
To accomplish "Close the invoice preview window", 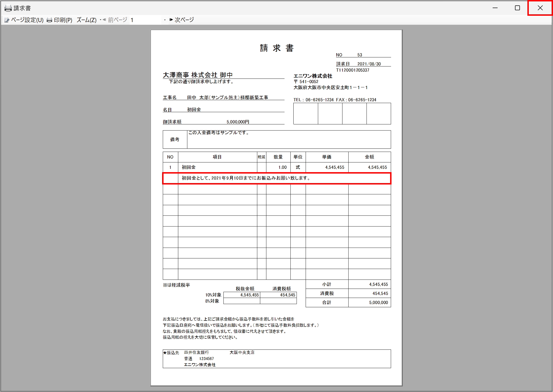I will pyautogui.click(x=540, y=8).
